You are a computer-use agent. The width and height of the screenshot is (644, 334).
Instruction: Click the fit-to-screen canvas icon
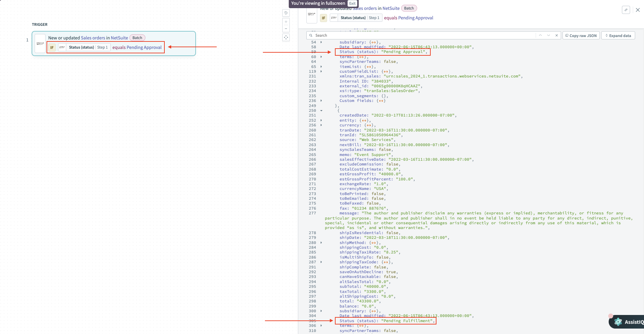click(286, 38)
